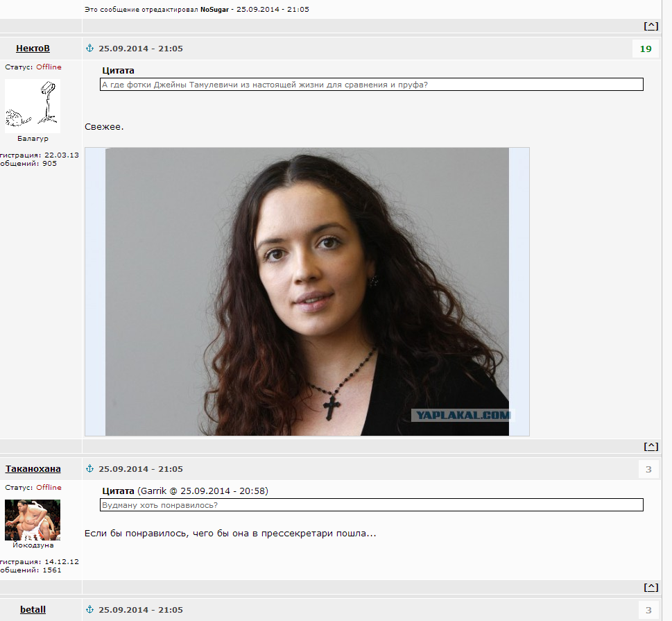The height and width of the screenshot is (621, 672).
Task: Jump to top via arrow below the photo post
Action: 651,446
